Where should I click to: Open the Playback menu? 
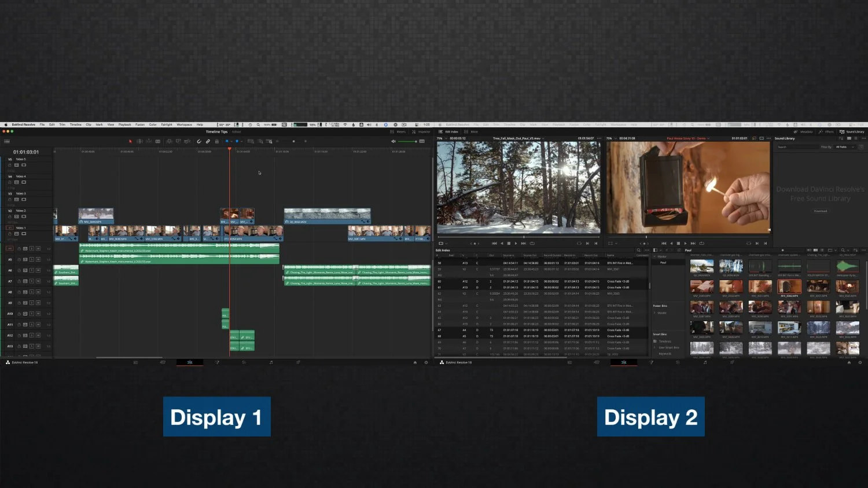(124, 124)
